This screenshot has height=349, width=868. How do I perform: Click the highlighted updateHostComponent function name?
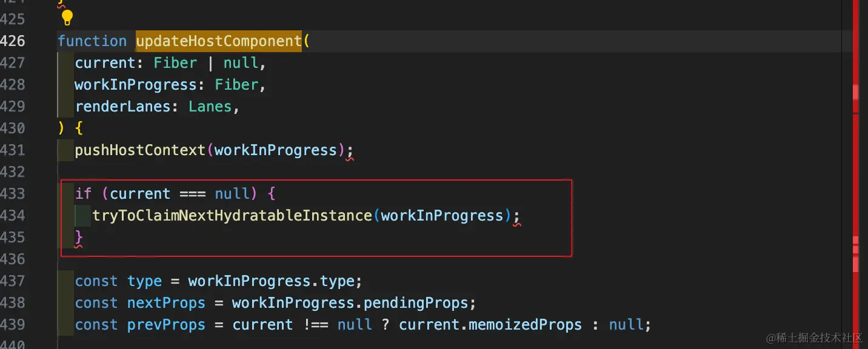point(219,41)
